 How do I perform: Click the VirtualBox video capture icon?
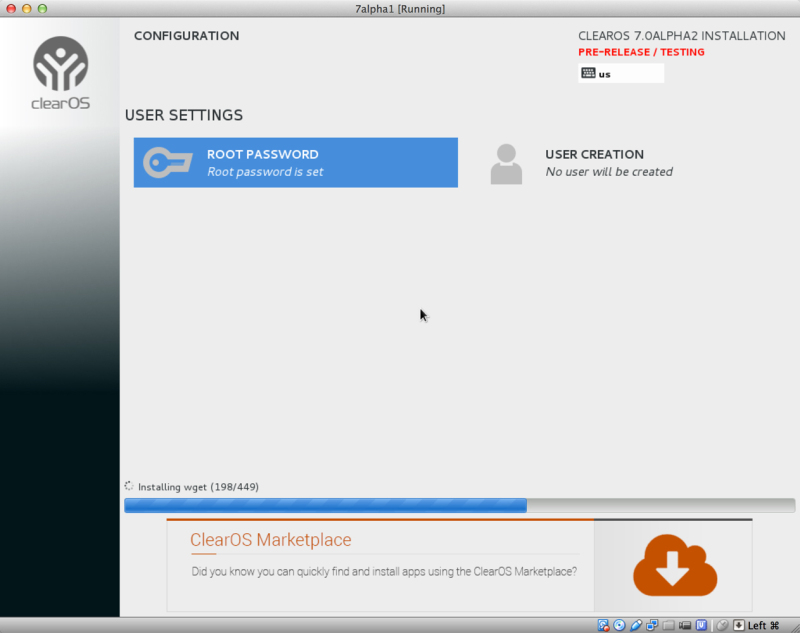[x=685, y=625]
